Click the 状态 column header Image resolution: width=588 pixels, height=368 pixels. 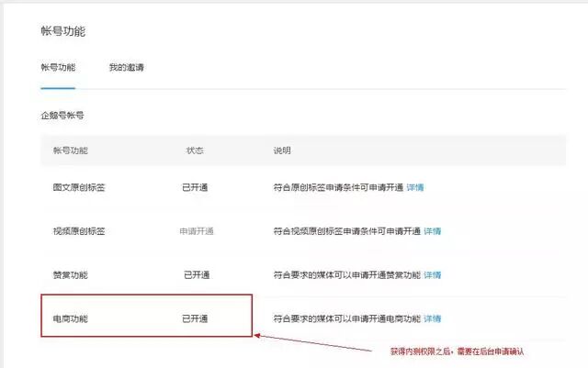[194, 149]
